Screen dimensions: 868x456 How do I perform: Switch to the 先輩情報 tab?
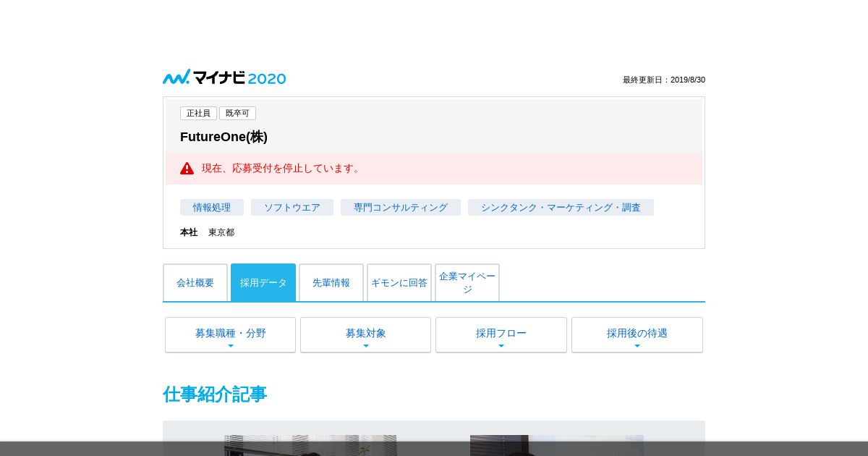tap(331, 282)
